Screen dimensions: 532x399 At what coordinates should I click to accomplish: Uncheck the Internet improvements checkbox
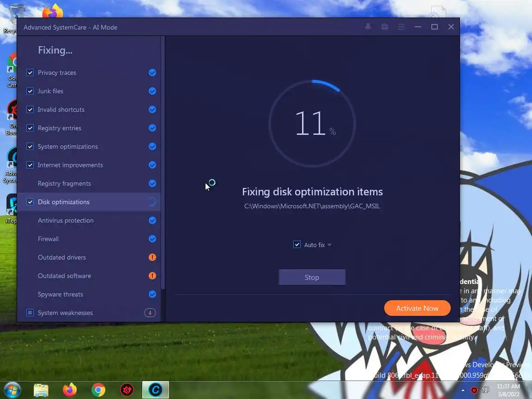click(x=30, y=165)
